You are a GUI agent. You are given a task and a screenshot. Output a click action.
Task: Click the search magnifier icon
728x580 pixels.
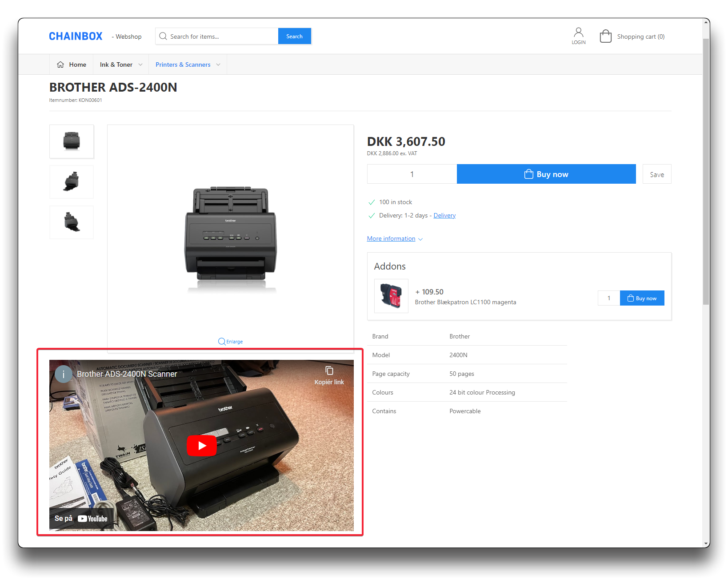(x=163, y=36)
